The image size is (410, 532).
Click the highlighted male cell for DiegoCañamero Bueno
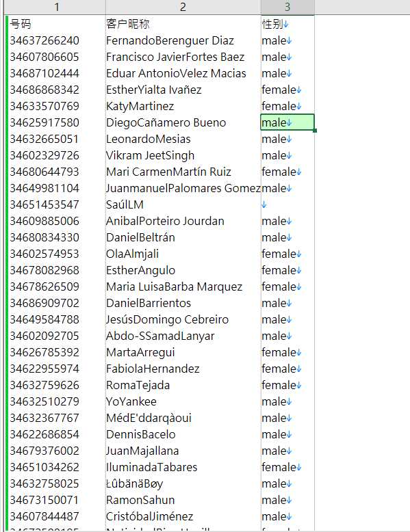287,122
